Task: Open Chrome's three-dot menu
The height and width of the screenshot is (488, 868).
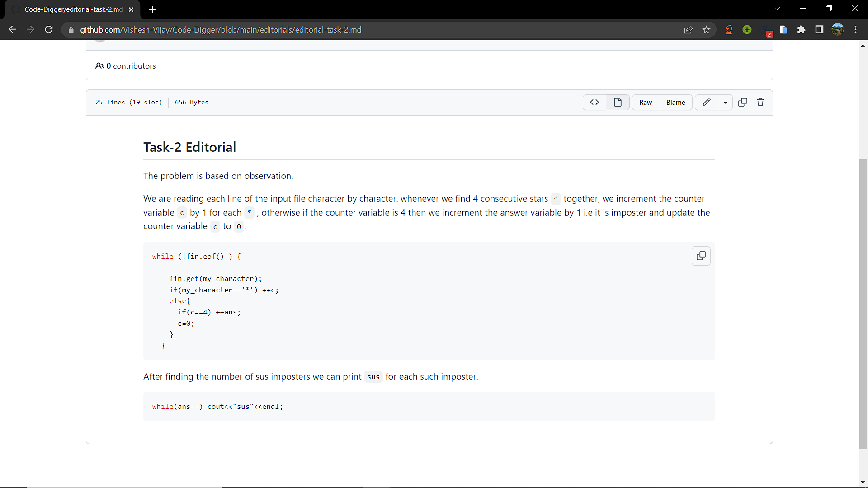Action: point(856,30)
